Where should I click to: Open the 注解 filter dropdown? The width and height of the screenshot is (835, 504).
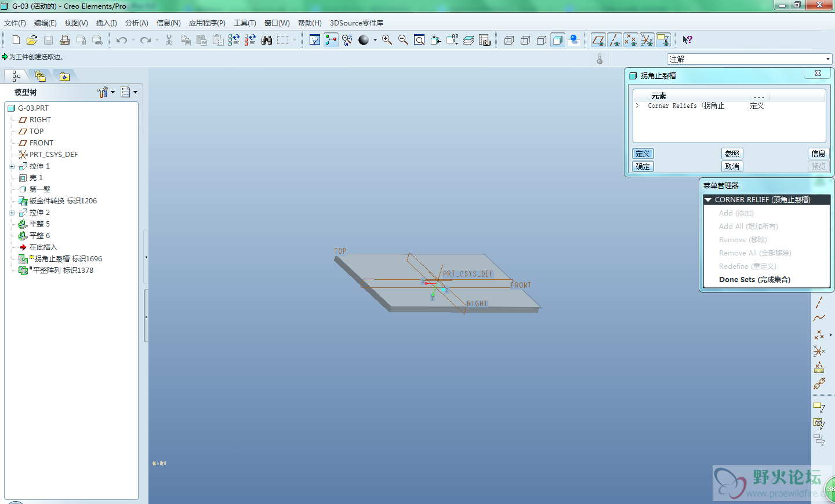click(x=827, y=59)
